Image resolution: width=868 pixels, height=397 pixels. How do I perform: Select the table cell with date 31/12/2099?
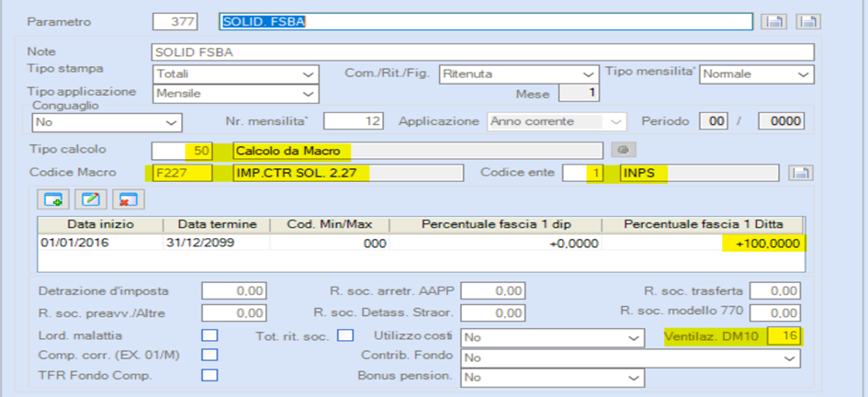point(217,244)
